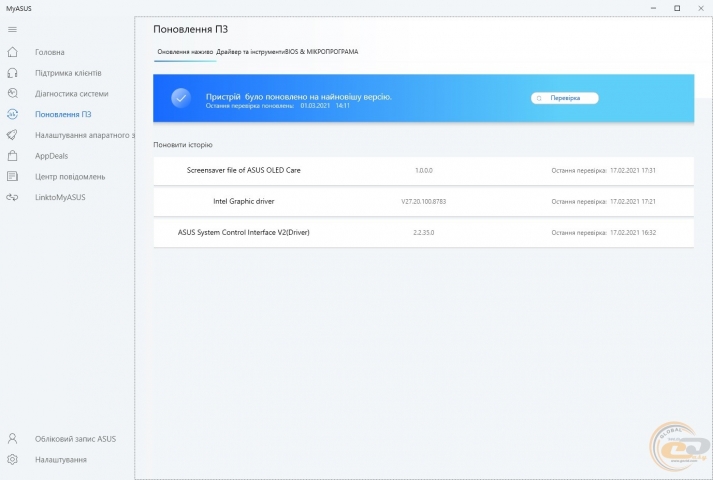Click the 17.02.2021 17:31 check date

click(x=633, y=170)
